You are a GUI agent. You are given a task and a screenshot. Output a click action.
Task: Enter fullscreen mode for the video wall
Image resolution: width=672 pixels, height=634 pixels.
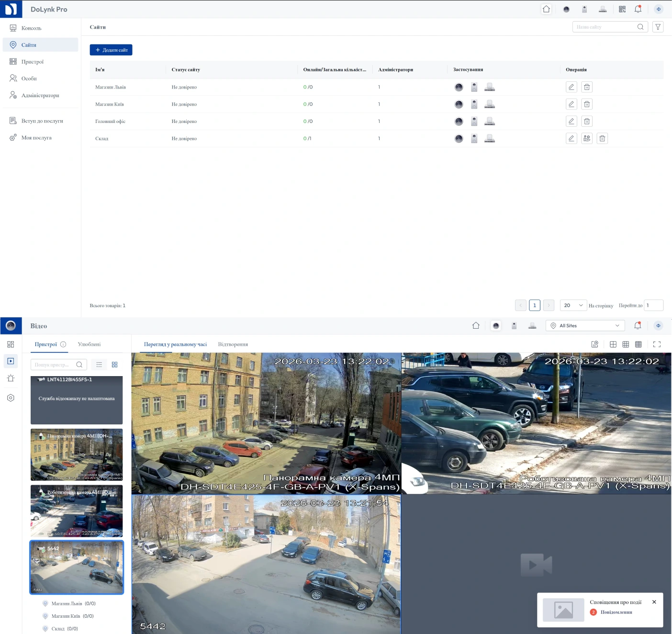[657, 344]
